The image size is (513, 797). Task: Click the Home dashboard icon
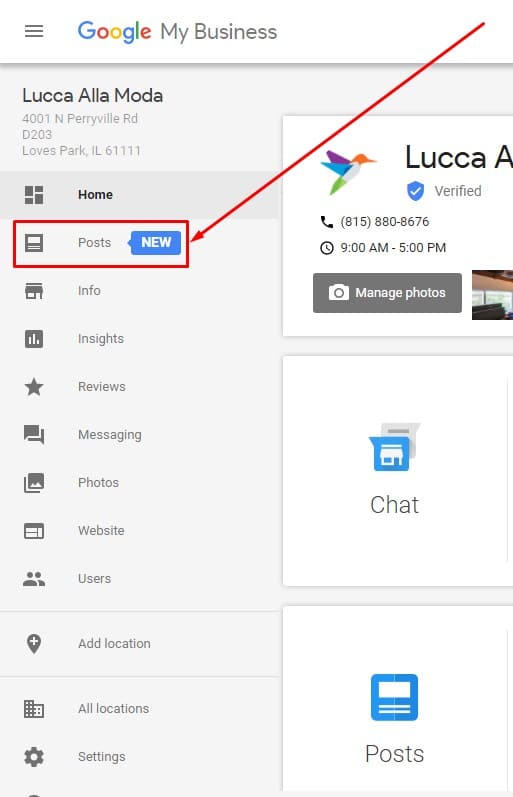tap(34, 195)
